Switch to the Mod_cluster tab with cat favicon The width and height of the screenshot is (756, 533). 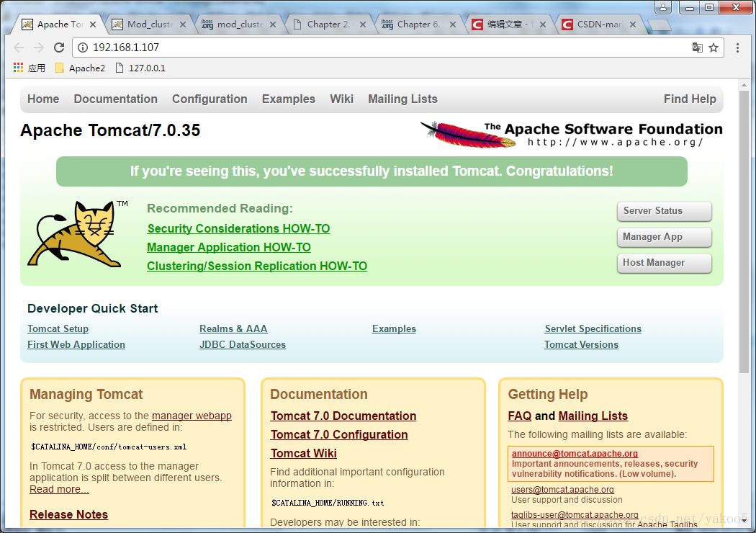tap(148, 24)
